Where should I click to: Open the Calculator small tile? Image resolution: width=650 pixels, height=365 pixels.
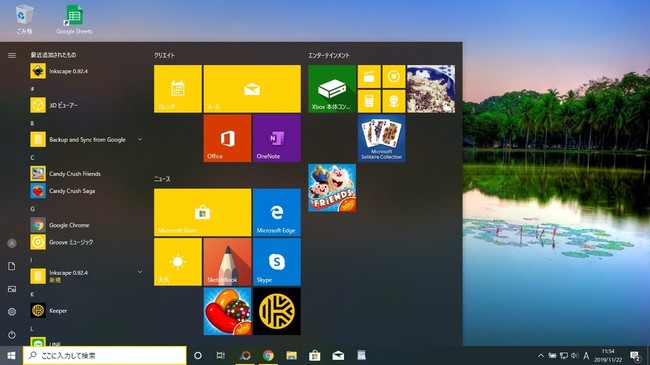[369, 101]
